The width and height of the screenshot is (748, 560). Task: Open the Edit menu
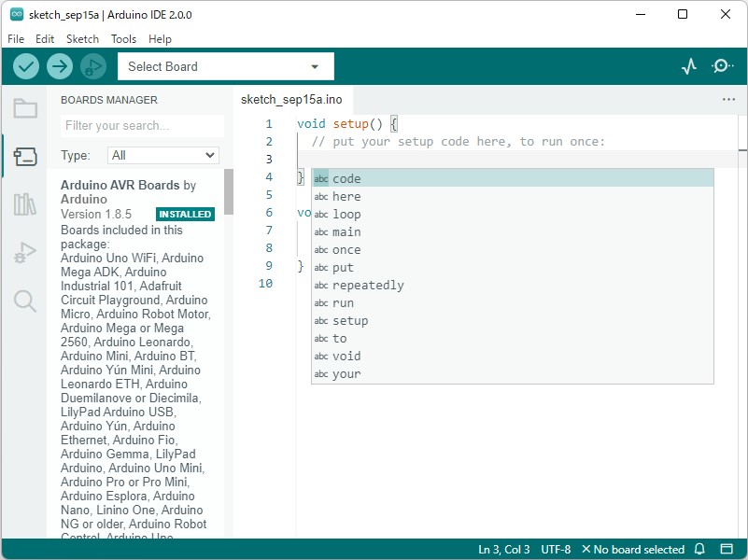[x=45, y=39]
